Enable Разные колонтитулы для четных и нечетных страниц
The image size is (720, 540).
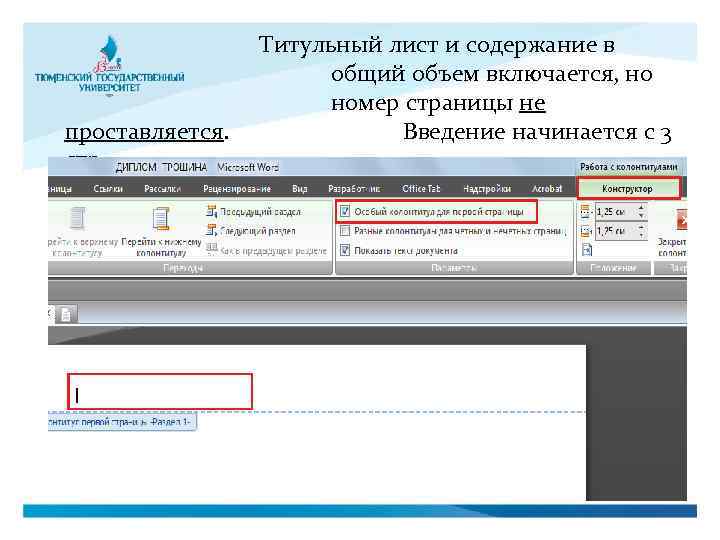[x=344, y=231]
